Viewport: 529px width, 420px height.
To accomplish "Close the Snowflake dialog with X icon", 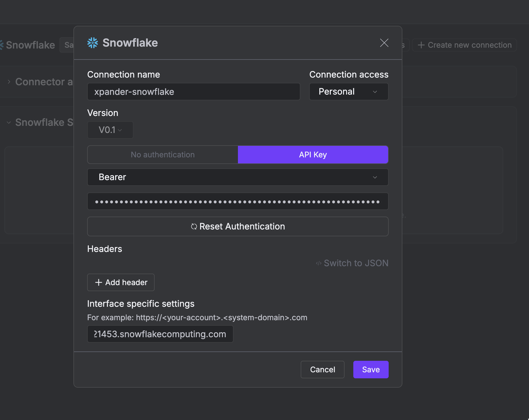I will [384, 43].
